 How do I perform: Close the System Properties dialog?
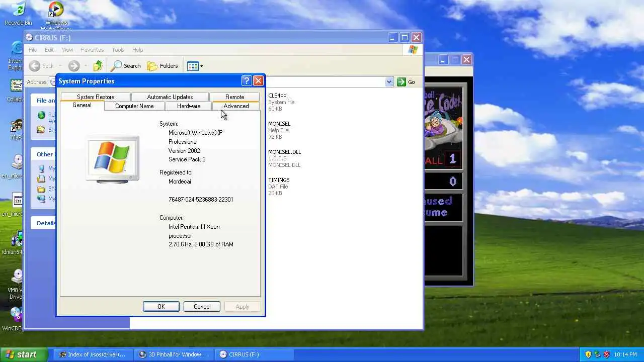pyautogui.click(x=258, y=80)
